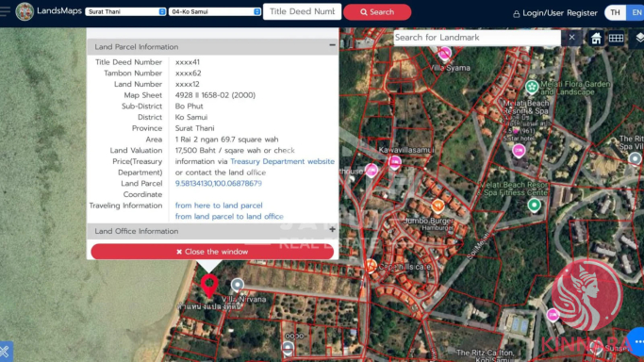Image resolution: width=644 pixels, height=362 pixels.
Task: Switch language to TH
Action: (x=615, y=12)
